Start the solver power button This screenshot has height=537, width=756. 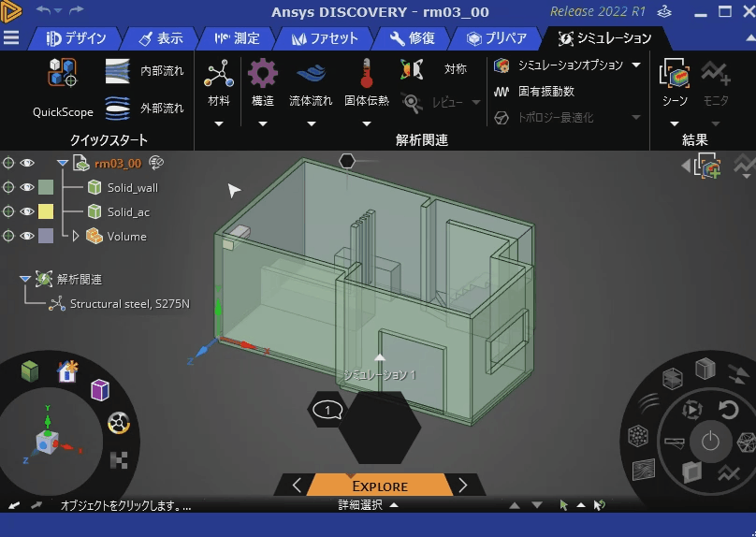click(x=710, y=442)
